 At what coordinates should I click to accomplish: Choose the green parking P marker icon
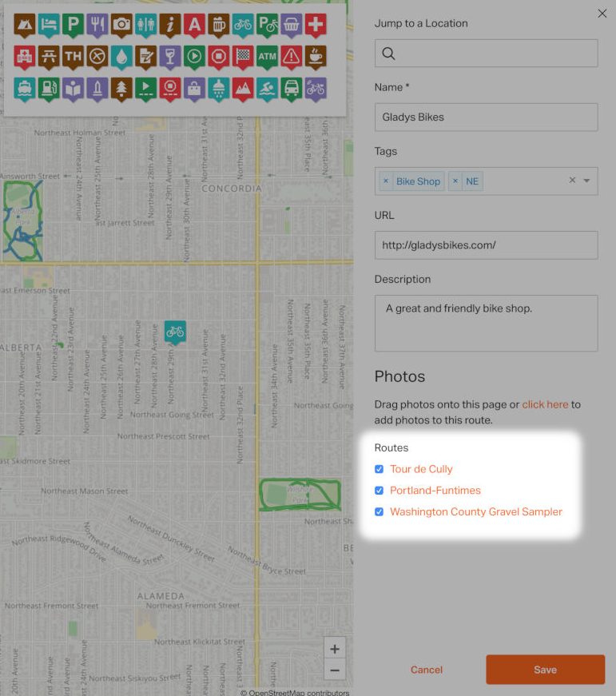[x=73, y=25]
